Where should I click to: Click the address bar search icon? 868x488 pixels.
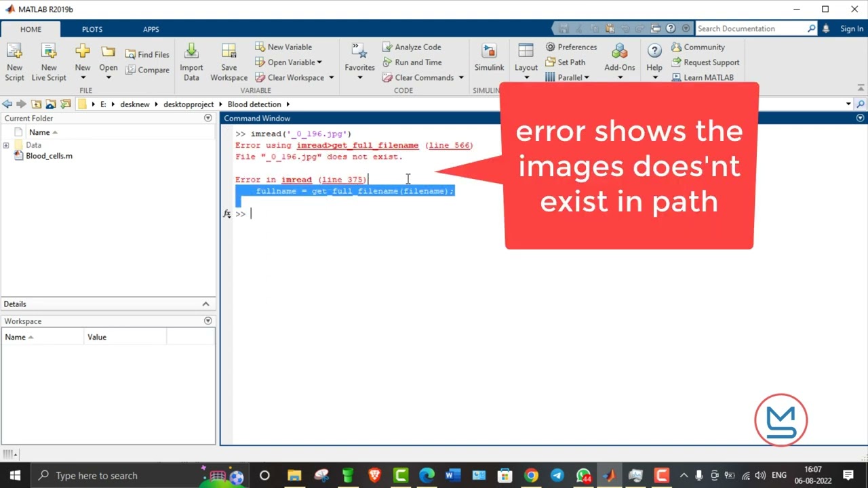point(861,104)
